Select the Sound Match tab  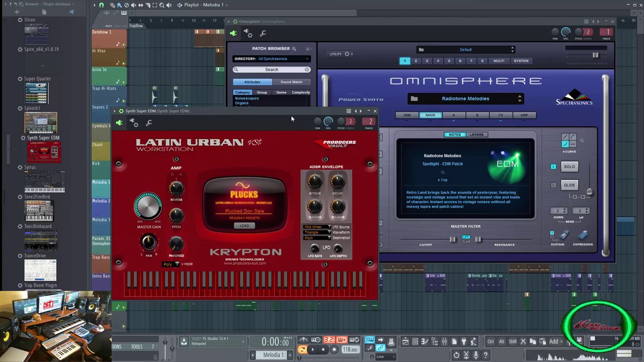[x=291, y=82]
